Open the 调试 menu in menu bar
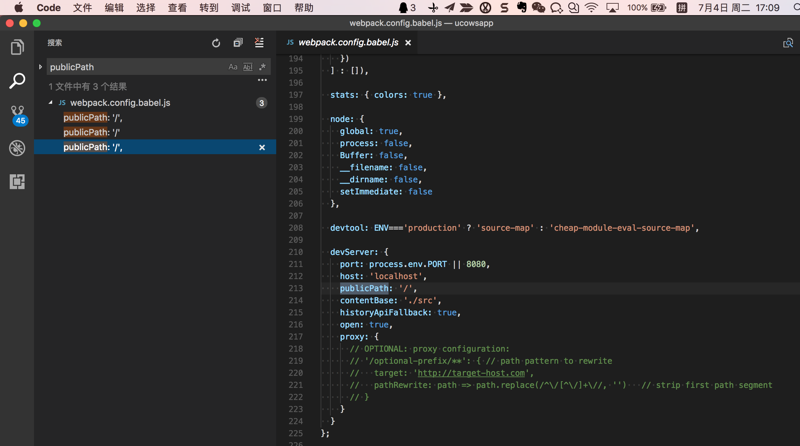 tap(240, 8)
